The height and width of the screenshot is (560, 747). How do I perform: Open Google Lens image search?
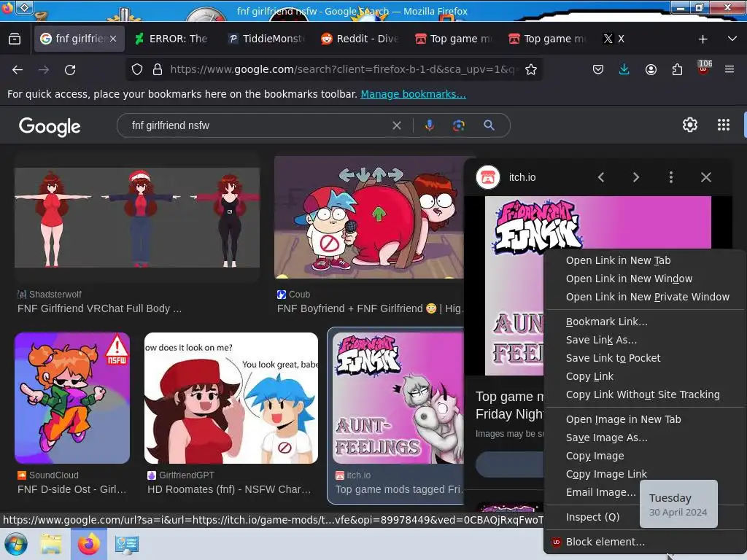[459, 125]
